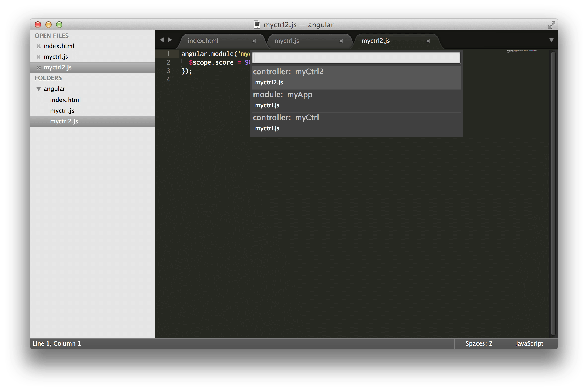The width and height of the screenshot is (588, 391).
Task: Close myctrl2.js in Open Files list
Action: tap(39, 68)
